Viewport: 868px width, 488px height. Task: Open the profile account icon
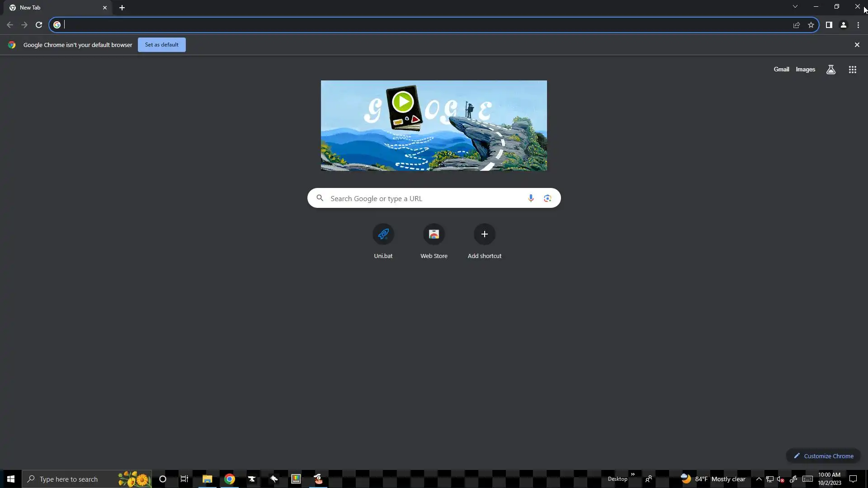click(843, 25)
